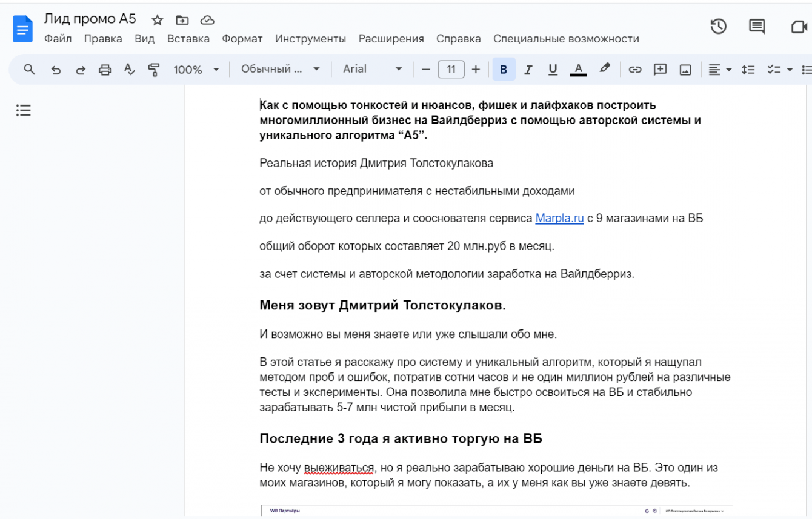Show the document outline panel
This screenshot has height=519, width=812.
pyautogui.click(x=23, y=110)
